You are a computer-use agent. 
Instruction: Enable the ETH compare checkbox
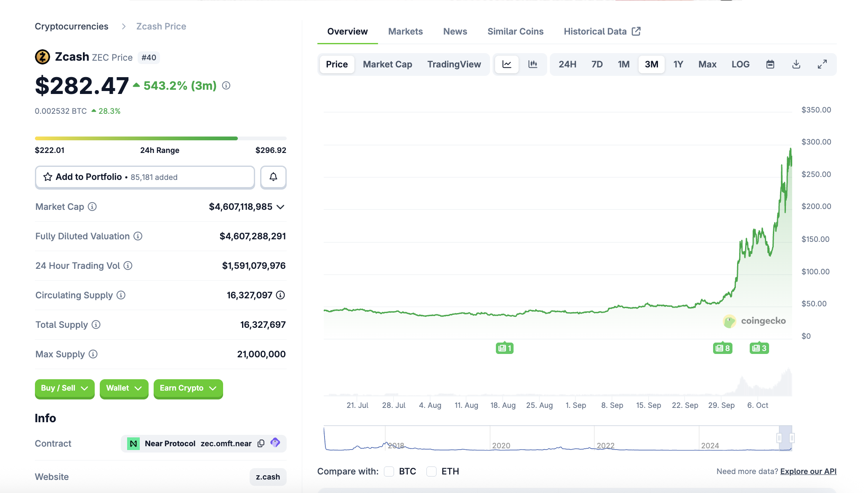(431, 471)
